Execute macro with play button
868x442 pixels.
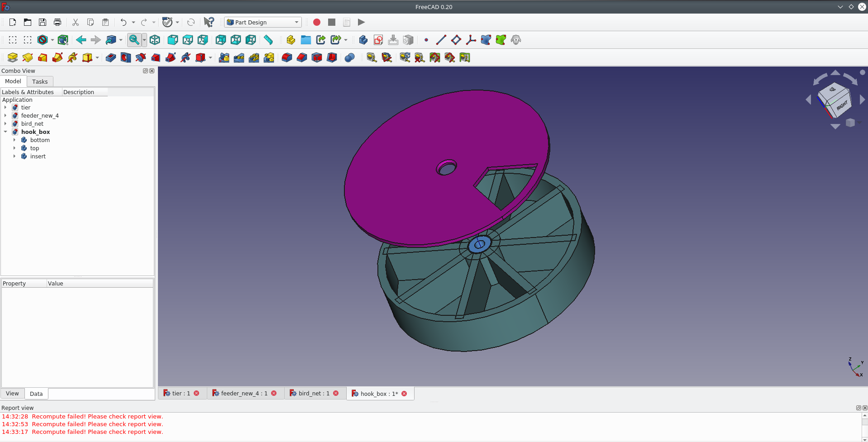361,22
